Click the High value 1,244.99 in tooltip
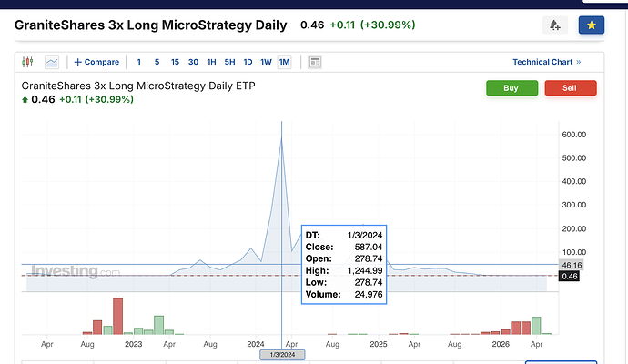 point(365,270)
